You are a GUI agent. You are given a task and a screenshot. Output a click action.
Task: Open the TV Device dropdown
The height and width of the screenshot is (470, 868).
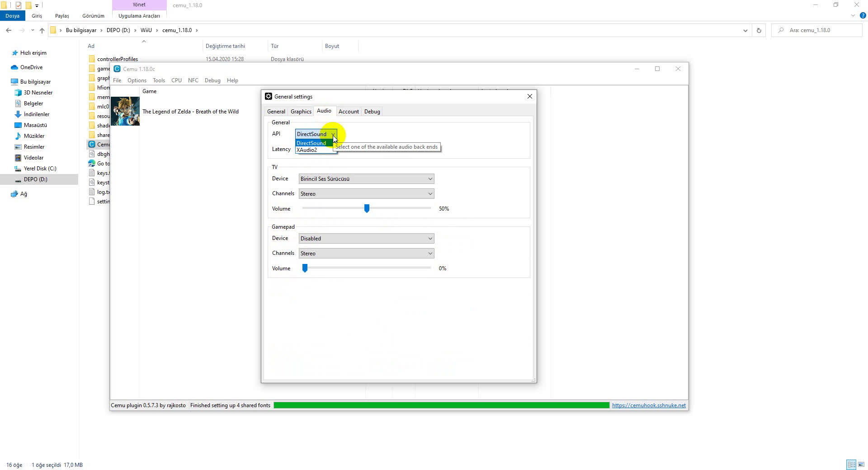[366, 179]
